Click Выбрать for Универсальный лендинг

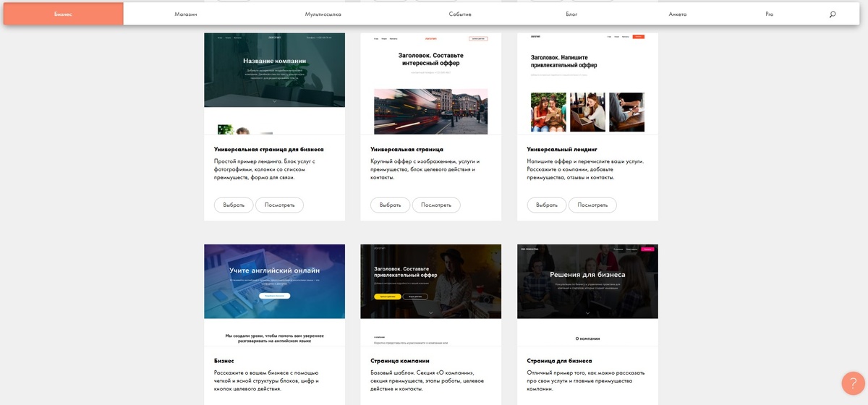point(547,205)
